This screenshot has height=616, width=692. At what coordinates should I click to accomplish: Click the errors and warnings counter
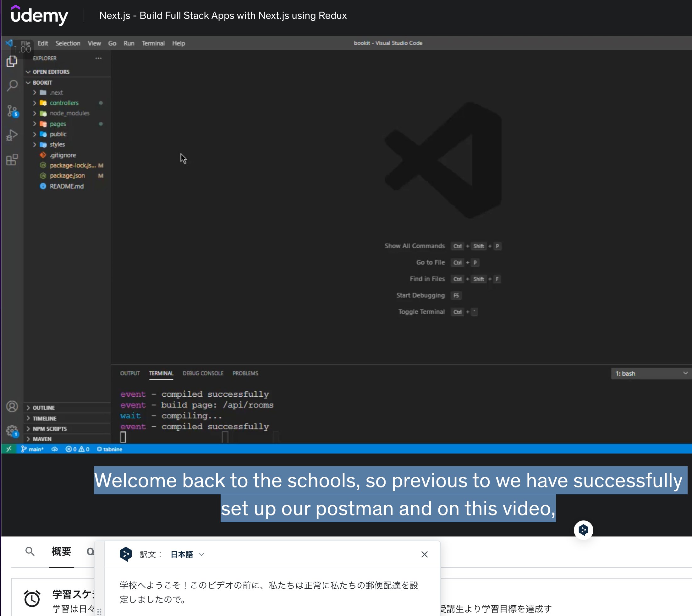click(x=78, y=449)
